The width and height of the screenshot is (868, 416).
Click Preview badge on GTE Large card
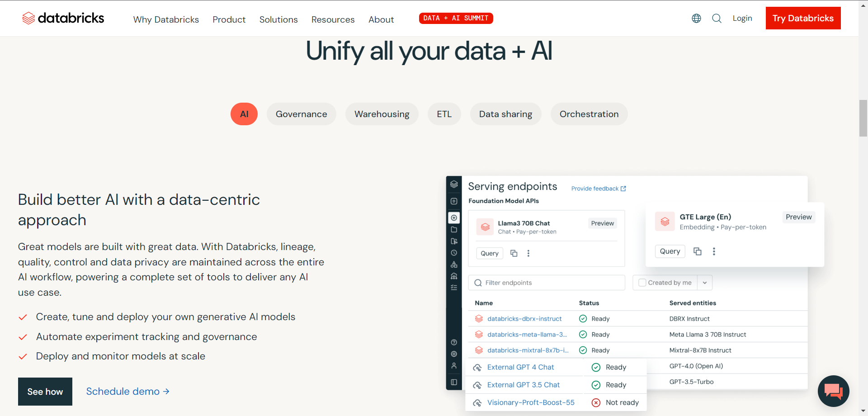pos(799,217)
